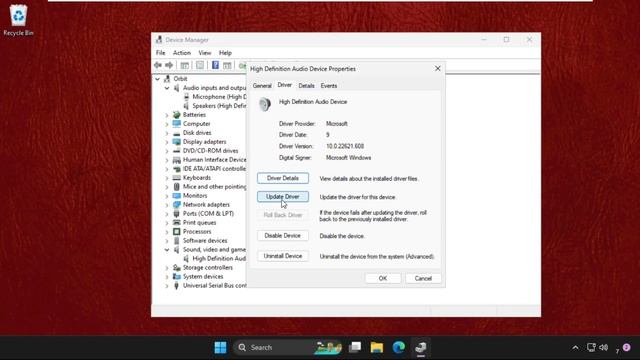The width and height of the screenshot is (640, 360).
Task: Select Computer in the device tree
Action: [196, 124]
